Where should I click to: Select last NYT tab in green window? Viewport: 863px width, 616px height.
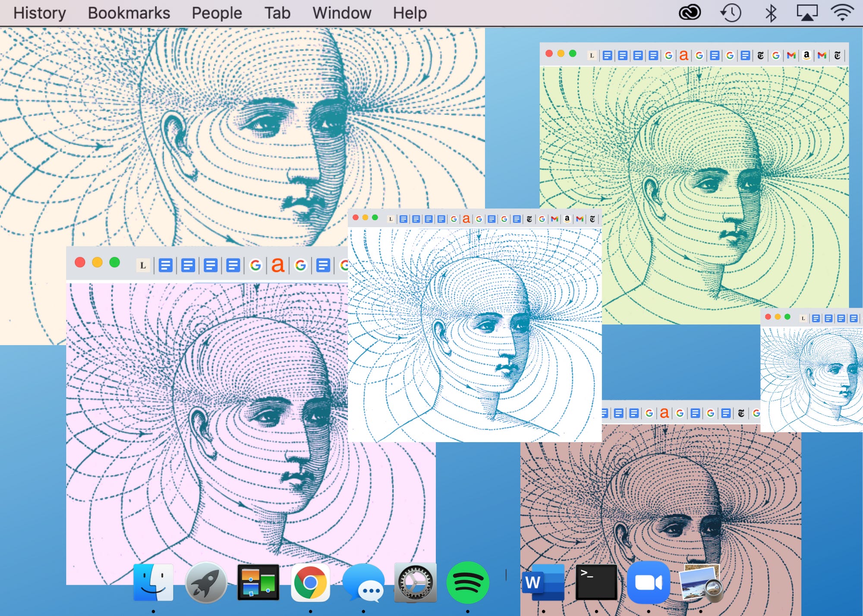[x=837, y=55]
